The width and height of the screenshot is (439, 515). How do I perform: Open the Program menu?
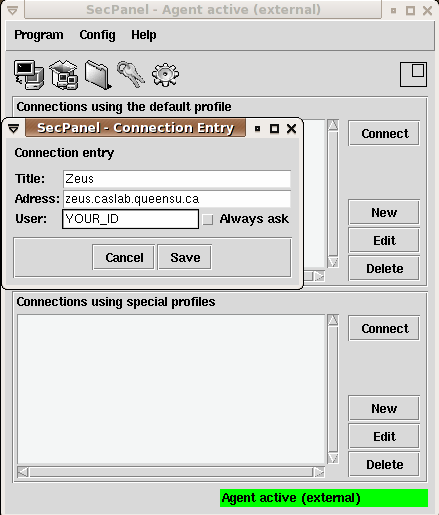(39, 35)
